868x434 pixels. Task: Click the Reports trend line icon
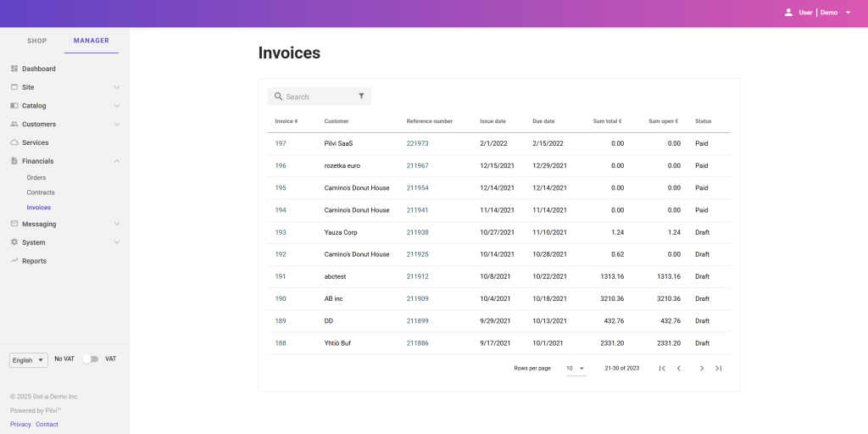point(14,261)
